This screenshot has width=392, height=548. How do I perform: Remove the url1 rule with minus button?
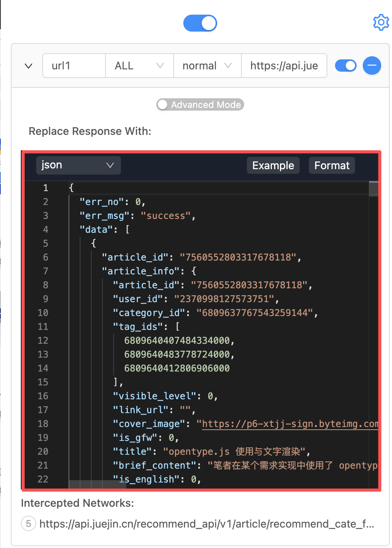point(372,66)
